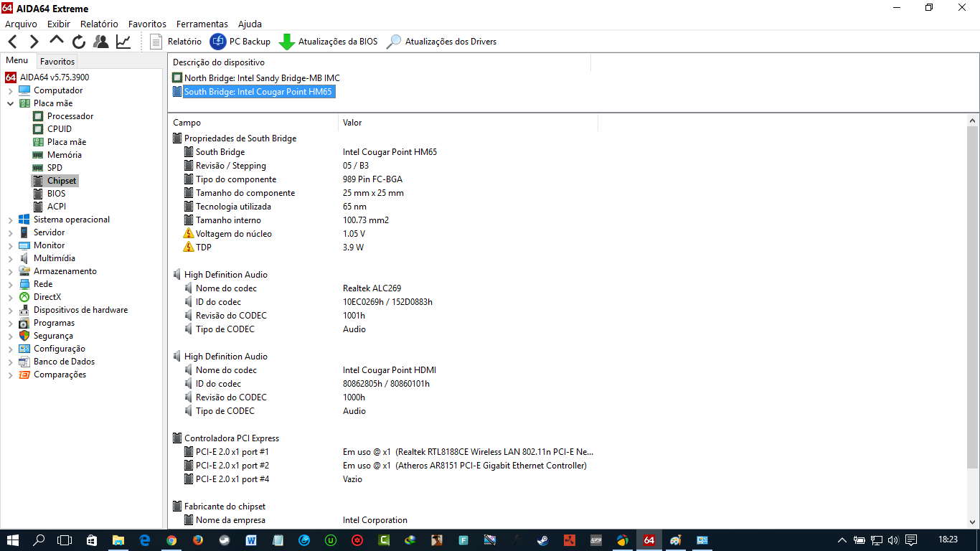Expand the DirectX tree node
This screenshot has height=551, width=980.
coord(11,297)
